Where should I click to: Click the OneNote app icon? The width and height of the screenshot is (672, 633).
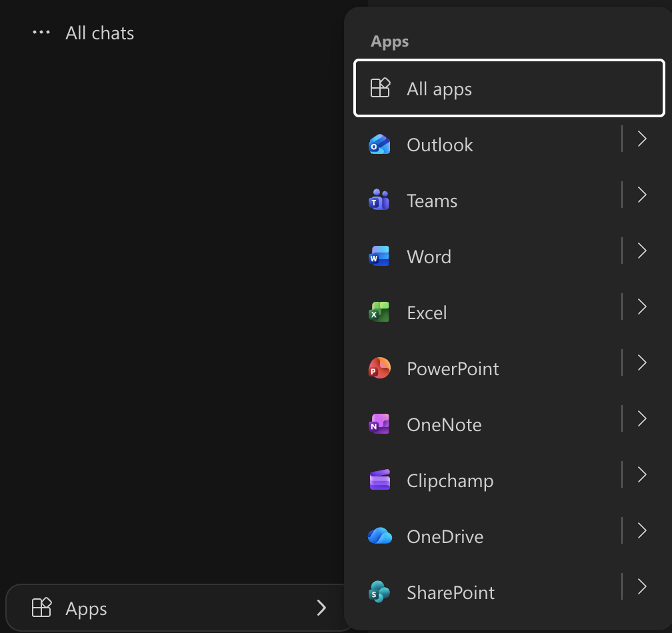(x=379, y=424)
